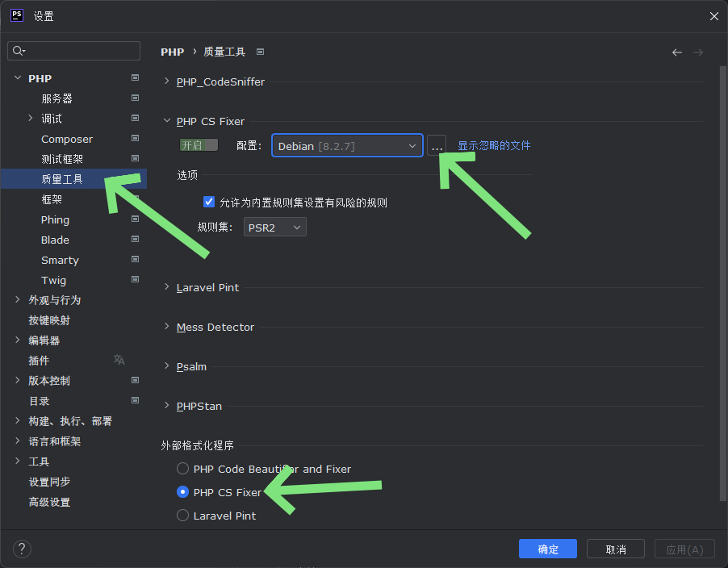
Task: Focus the settings search field
Action: tap(73, 51)
